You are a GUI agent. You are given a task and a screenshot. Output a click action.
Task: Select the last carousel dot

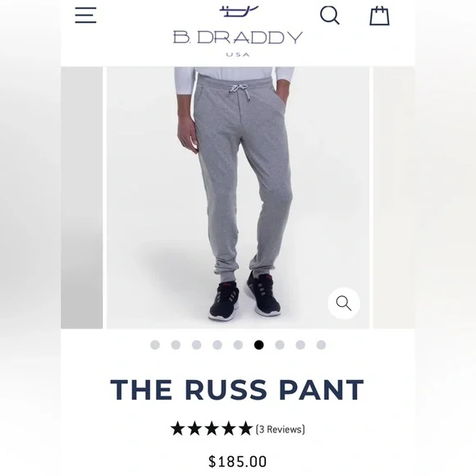tap(321, 345)
